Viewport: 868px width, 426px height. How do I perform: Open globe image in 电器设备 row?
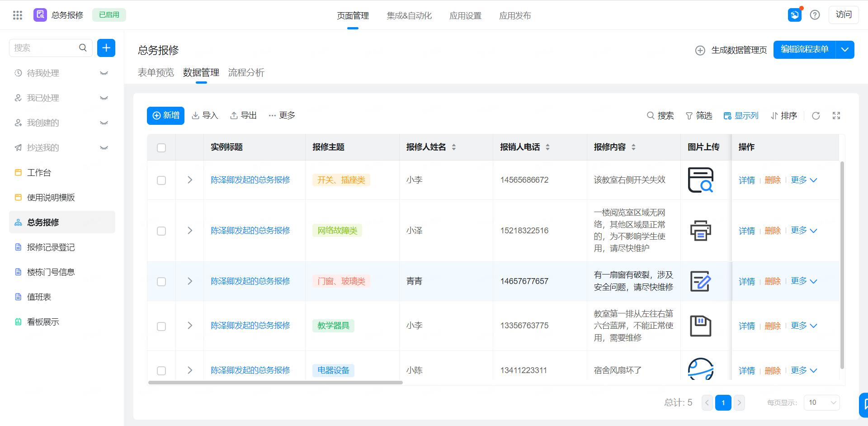tap(700, 369)
